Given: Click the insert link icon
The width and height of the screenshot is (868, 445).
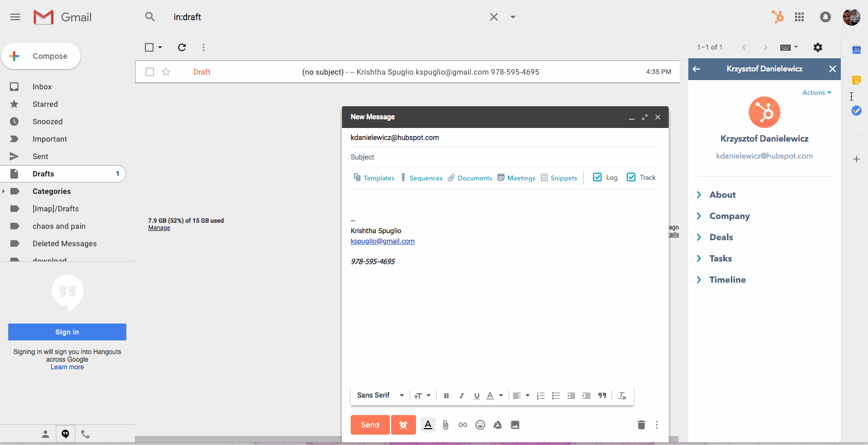Looking at the screenshot, I should click(462, 425).
